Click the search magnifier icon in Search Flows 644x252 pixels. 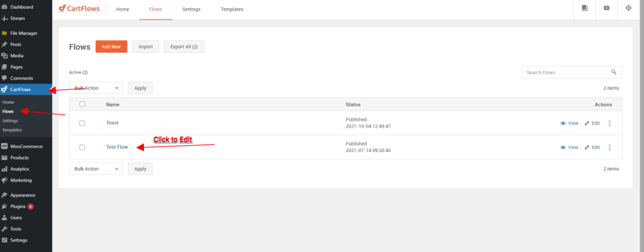614,72
